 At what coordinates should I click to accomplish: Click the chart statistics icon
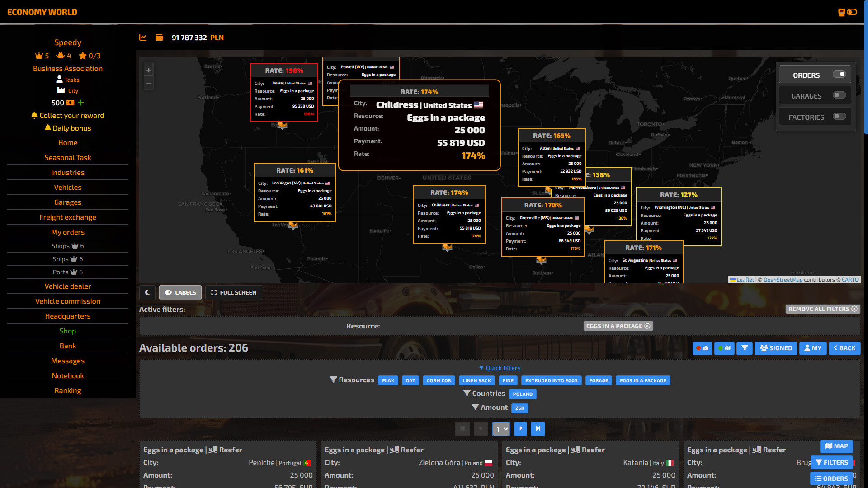point(143,38)
